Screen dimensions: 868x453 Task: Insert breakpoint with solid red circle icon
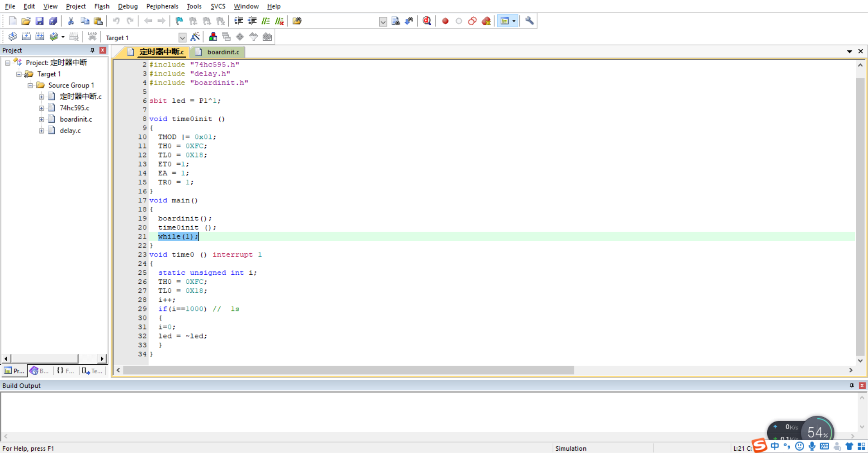[445, 21]
